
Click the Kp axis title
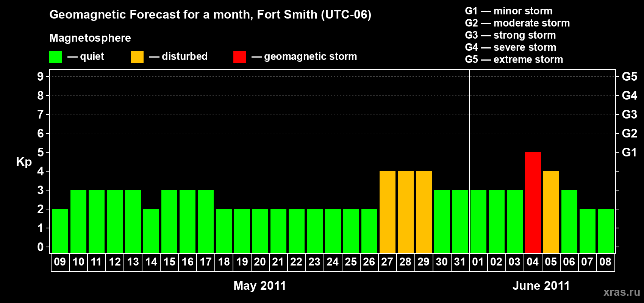tap(24, 162)
